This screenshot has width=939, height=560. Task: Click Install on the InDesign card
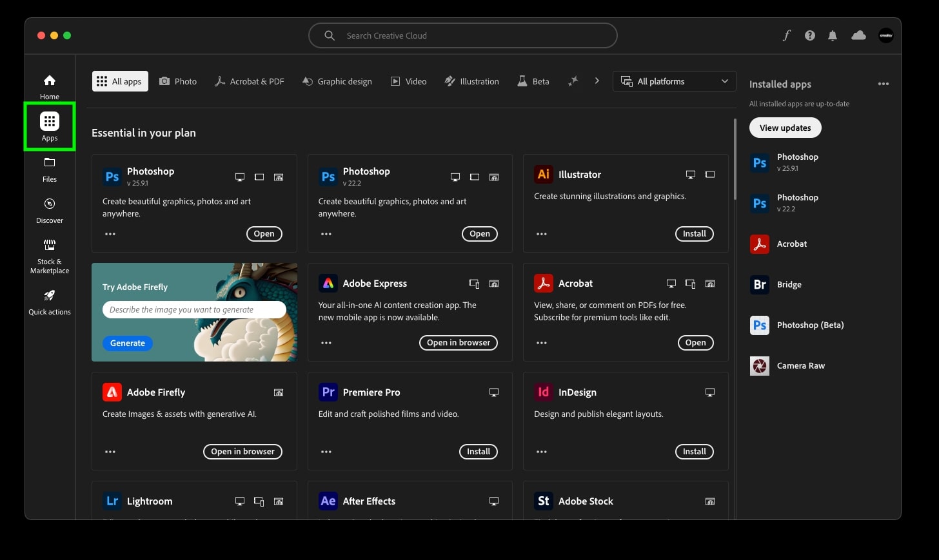pos(694,452)
